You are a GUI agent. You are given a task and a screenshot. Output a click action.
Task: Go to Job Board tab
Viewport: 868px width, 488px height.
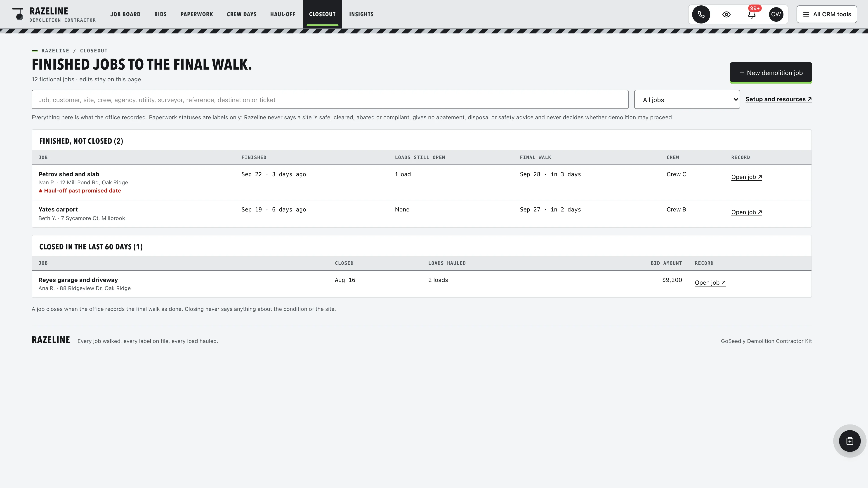click(x=125, y=14)
